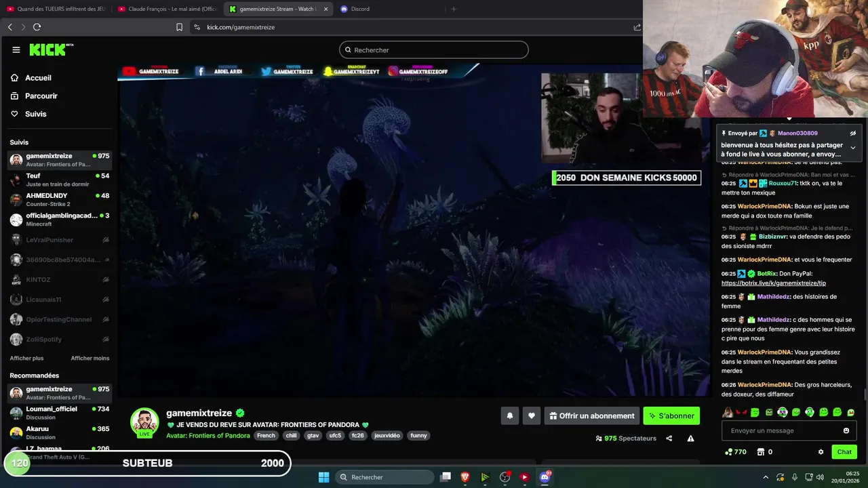
Task: Send message with Chat button
Action: [844, 452]
